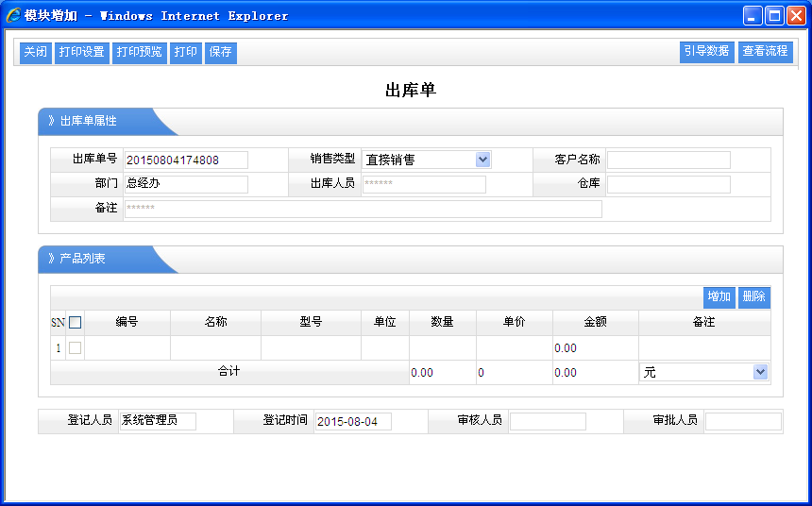The height and width of the screenshot is (506, 812).
Task: Check the row 1 checkbox
Action: pos(76,348)
